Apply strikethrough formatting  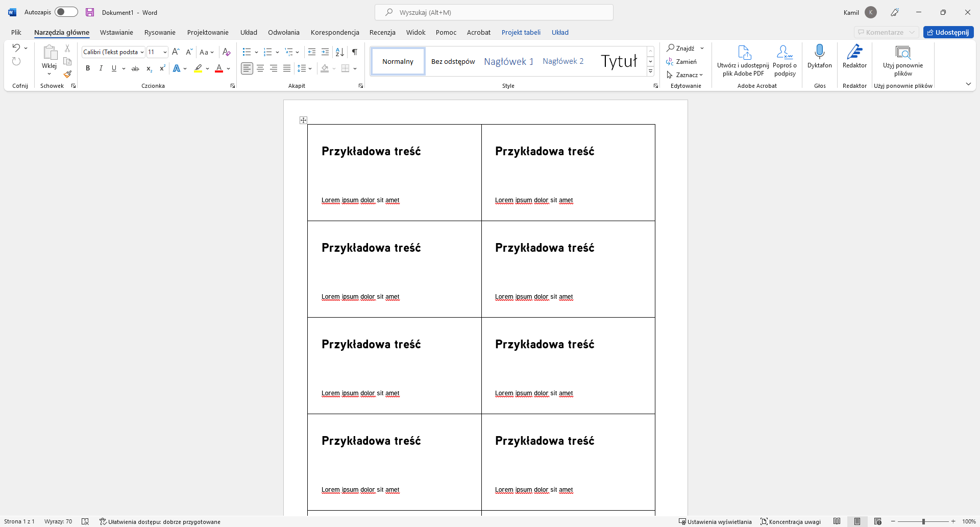[x=135, y=68]
